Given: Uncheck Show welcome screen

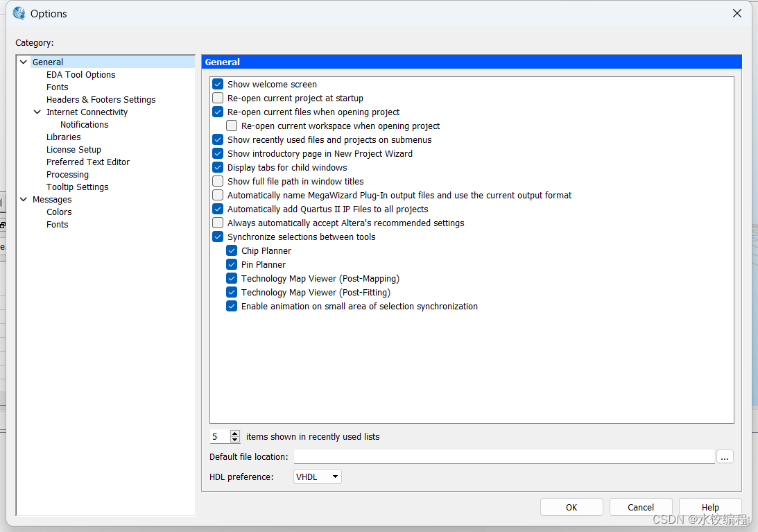Looking at the screenshot, I should [218, 84].
